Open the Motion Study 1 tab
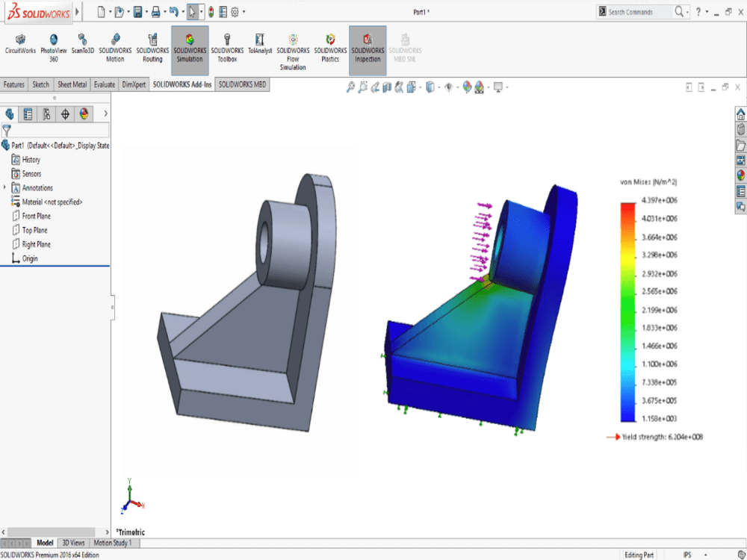The image size is (747, 560). 114,543
